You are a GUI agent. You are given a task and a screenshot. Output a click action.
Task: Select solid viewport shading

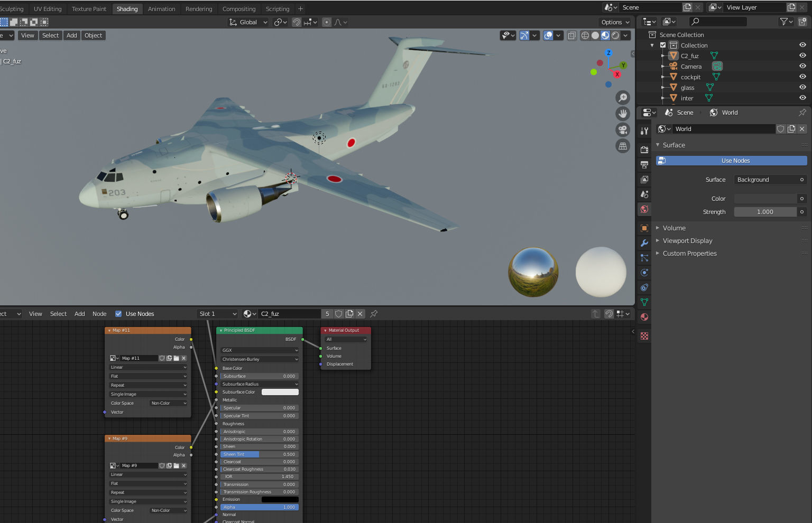pos(595,35)
